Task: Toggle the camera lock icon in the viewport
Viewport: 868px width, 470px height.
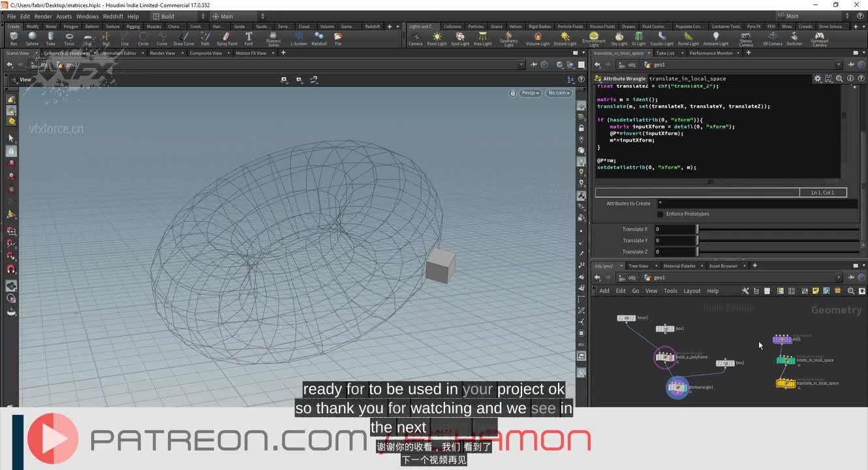Action: pos(514,93)
